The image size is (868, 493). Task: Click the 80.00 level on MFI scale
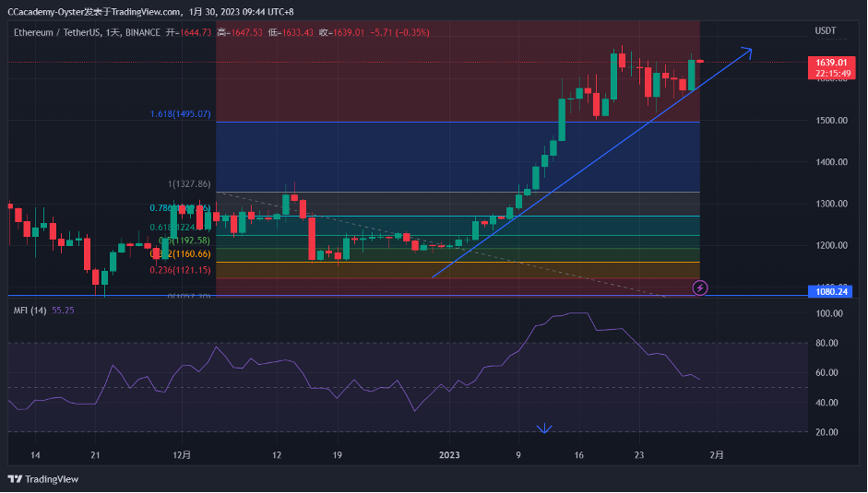[x=830, y=343]
